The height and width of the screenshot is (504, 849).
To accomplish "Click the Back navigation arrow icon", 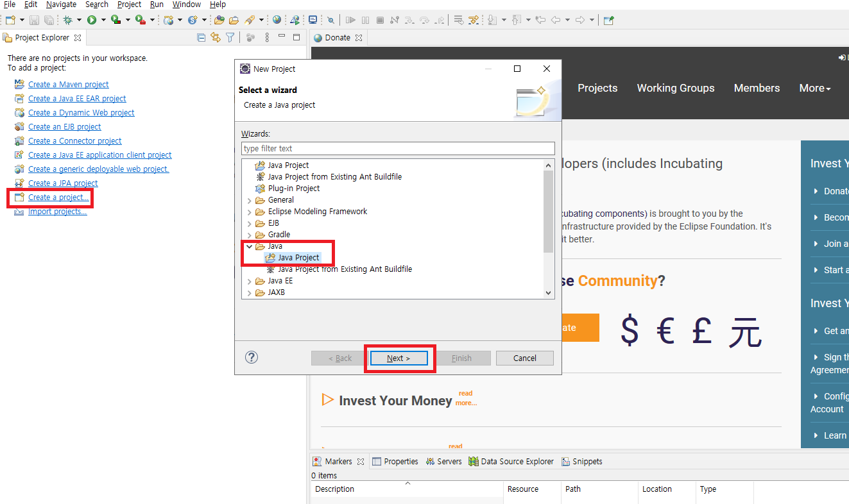I will (x=555, y=20).
